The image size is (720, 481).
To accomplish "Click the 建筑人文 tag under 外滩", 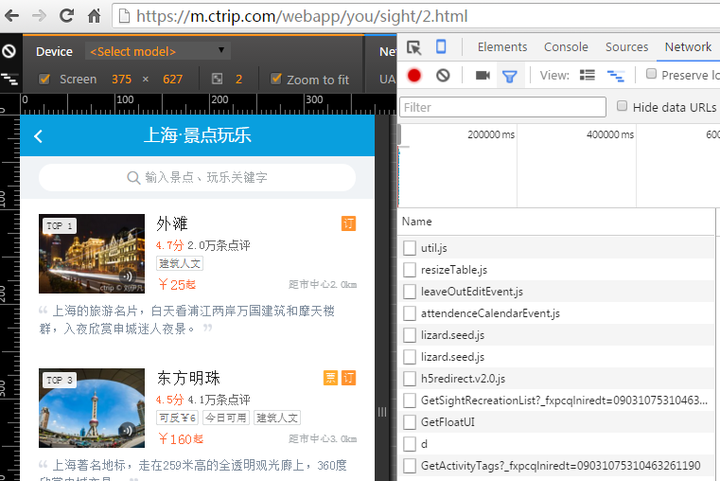I will (180, 263).
